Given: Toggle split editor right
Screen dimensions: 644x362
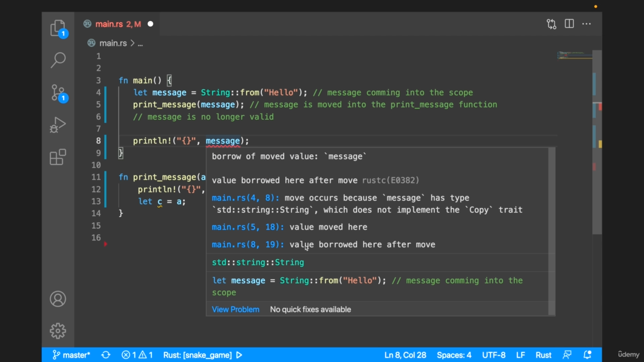Looking at the screenshot, I should pos(569,24).
